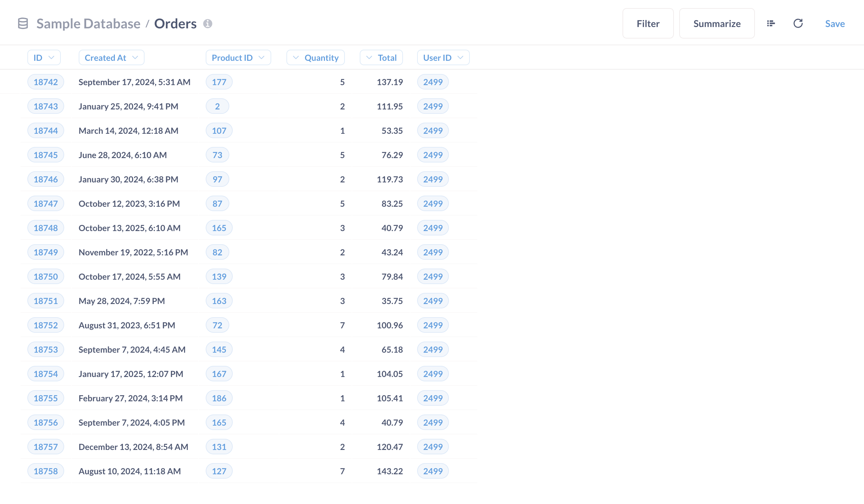This screenshot has width=864, height=504.
Task: Click the Orders breadcrumb title
Action: (175, 23)
